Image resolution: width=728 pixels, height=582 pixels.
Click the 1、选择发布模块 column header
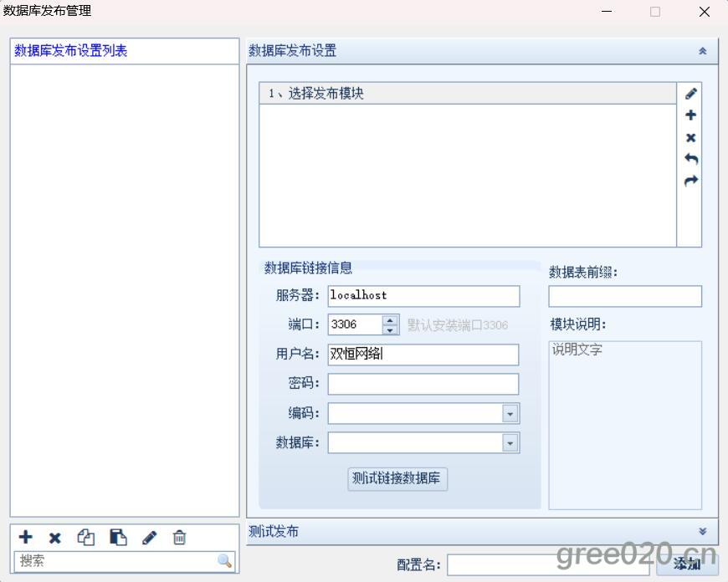point(468,94)
